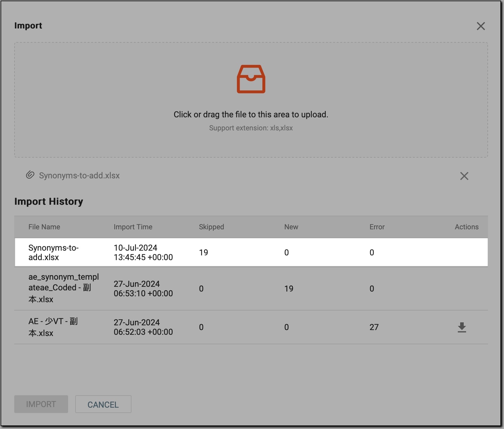Click Support extension: xls,xlsx text

[x=251, y=128]
